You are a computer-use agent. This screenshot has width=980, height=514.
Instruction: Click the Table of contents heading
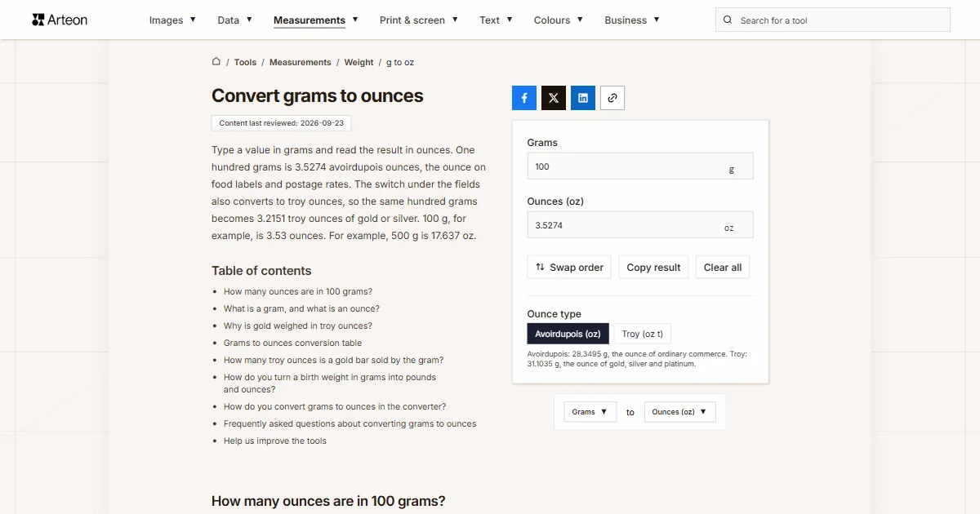[261, 271]
